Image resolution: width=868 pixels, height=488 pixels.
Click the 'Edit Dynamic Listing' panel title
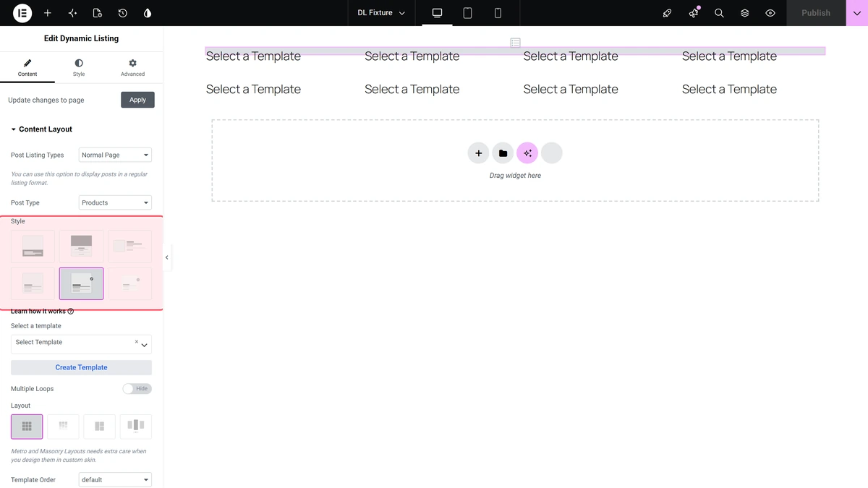(81, 38)
